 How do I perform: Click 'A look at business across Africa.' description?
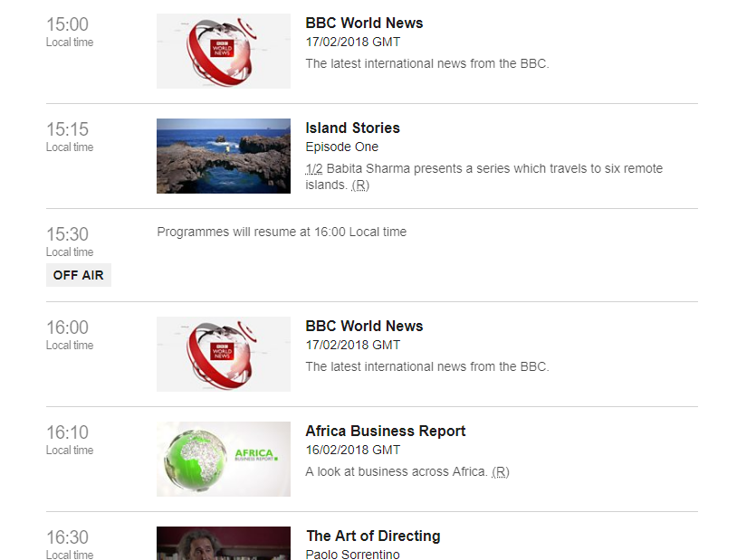click(x=397, y=472)
